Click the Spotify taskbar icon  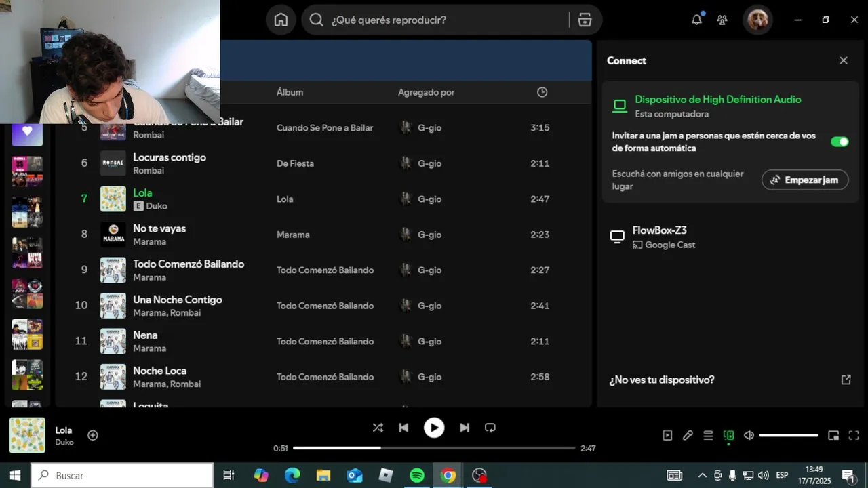coord(417,475)
